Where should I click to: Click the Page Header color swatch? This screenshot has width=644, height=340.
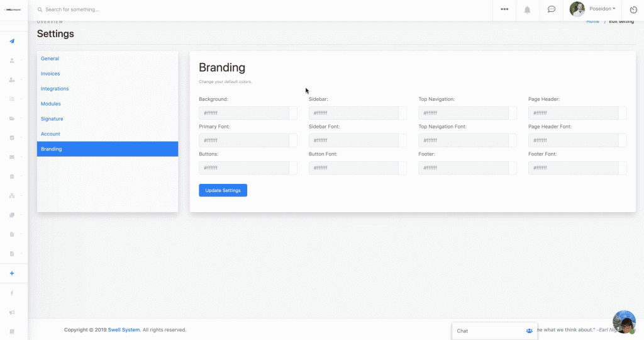pos(623,113)
